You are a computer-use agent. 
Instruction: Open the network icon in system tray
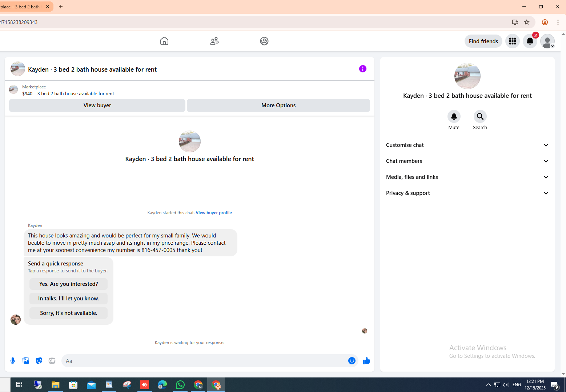[x=497, y=385]
